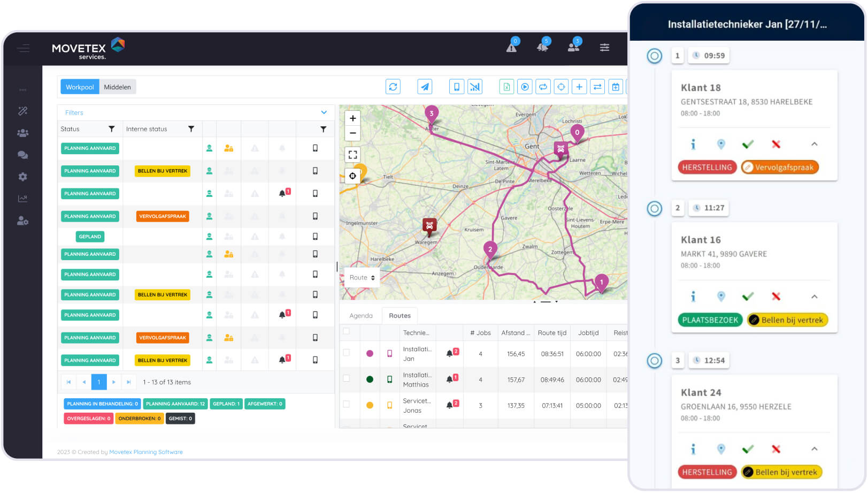
Task: Click the pink color dot for Jan route
Action: click(370, 353)
